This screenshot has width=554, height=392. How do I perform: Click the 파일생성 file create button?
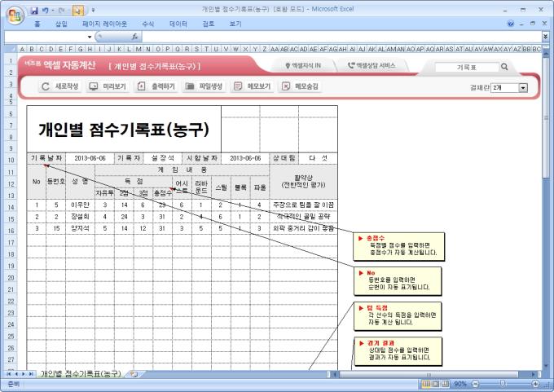click(204, 86)
